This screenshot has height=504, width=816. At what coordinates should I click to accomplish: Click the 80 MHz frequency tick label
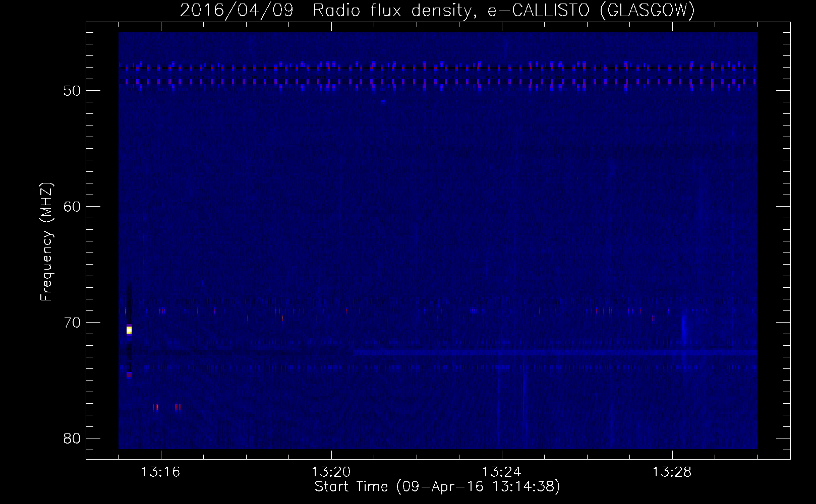[72, 438]
